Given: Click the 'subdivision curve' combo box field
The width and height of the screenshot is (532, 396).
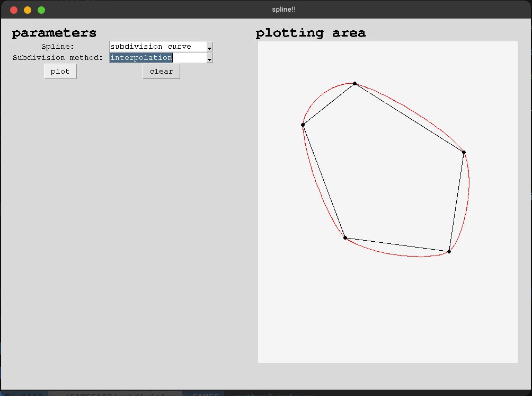Looking at the screenshot, I should [157, 47].
